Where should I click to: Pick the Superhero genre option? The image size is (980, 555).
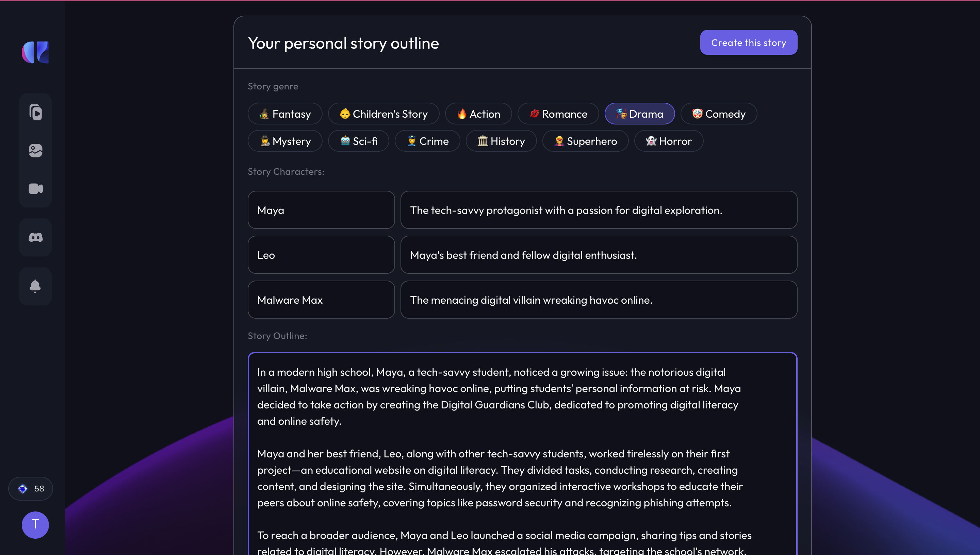[x=585, y=141]
